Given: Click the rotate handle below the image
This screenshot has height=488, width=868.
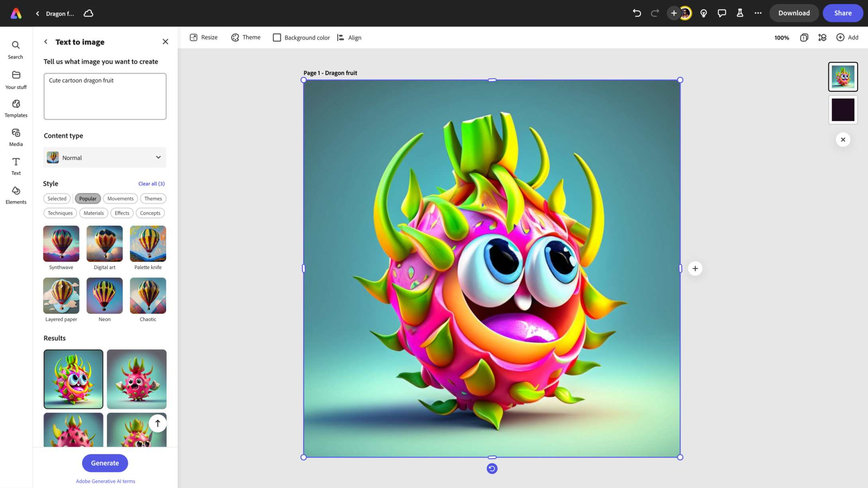Looking at the screenshot, I should (492, 468).
